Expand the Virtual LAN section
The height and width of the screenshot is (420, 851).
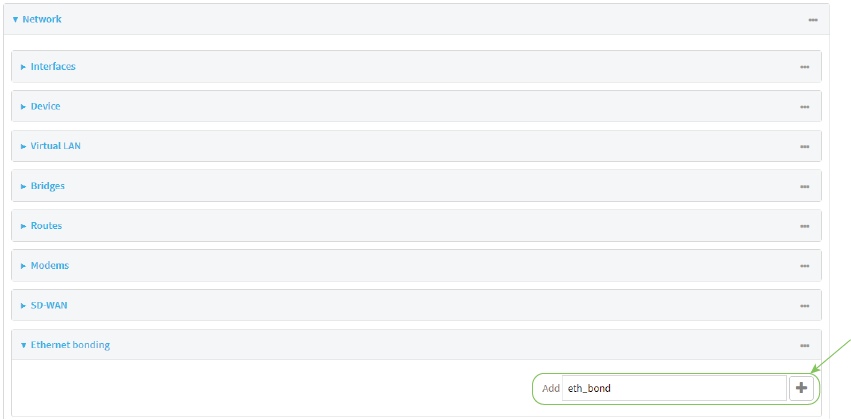point(55,146)
